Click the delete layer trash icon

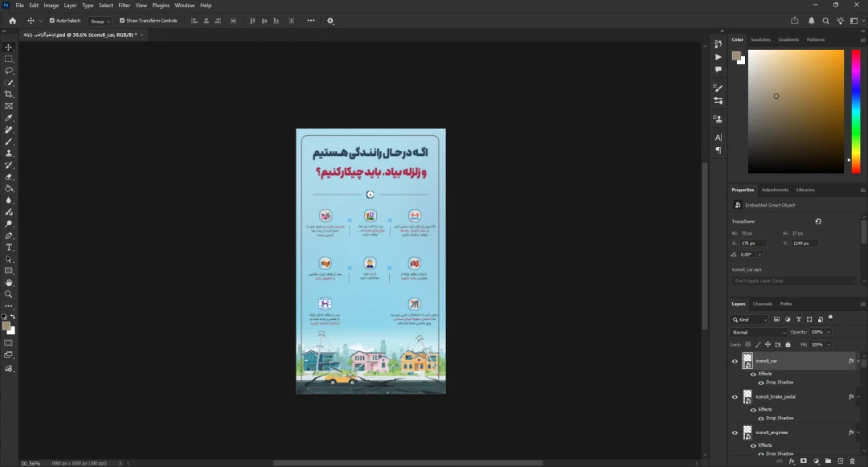coord(852,461)
